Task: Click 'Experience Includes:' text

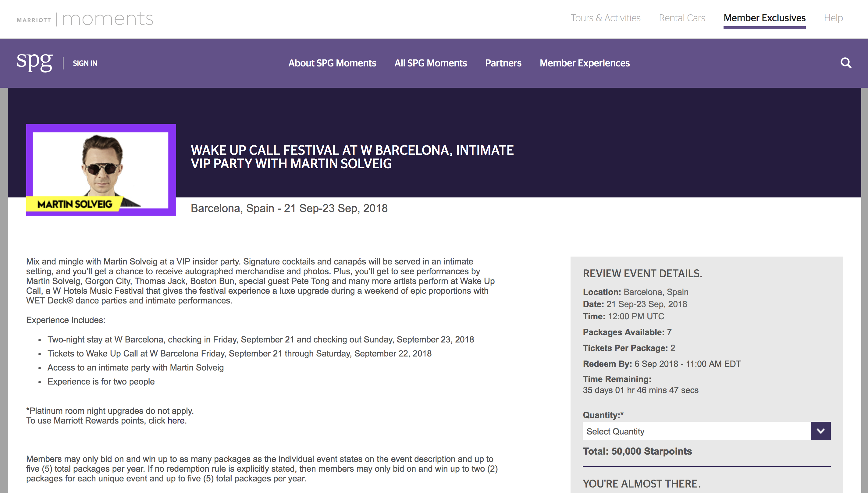Action: (66, 320)
